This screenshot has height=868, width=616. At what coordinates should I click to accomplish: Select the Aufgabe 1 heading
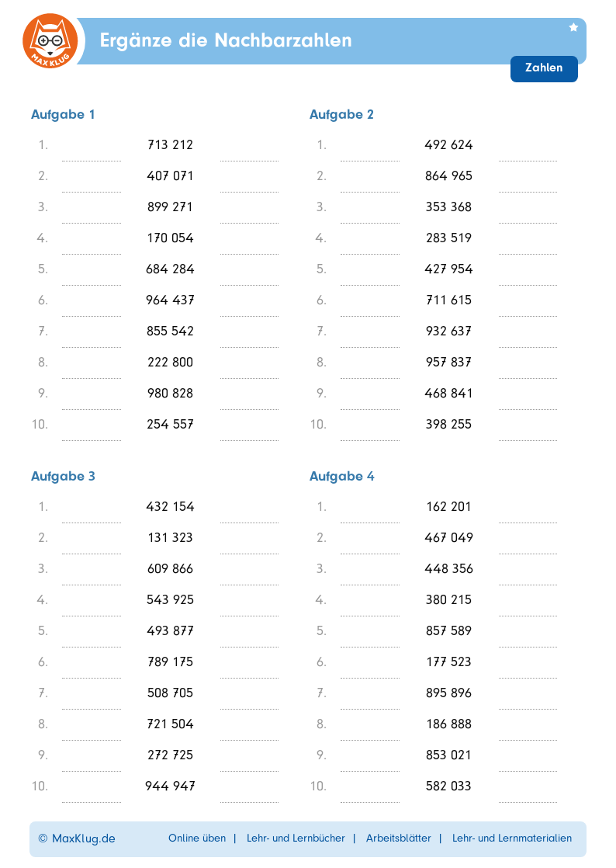tap(63, 115)
